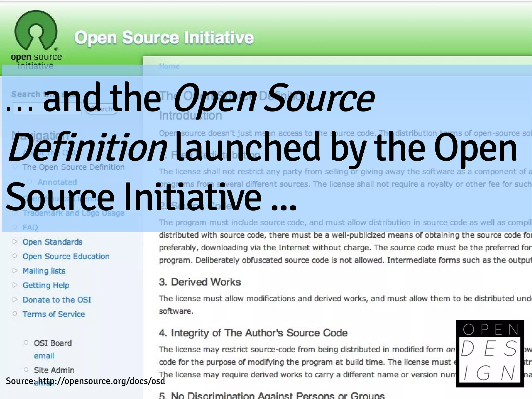Expand the Mailing lists navigation item

click(15, 271)
